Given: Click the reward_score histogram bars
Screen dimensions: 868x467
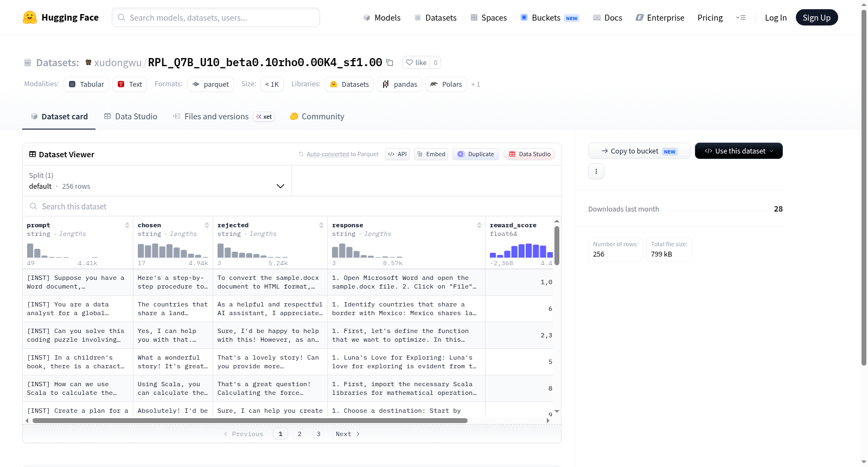Looking at the screenshot, I should point(521,250).
